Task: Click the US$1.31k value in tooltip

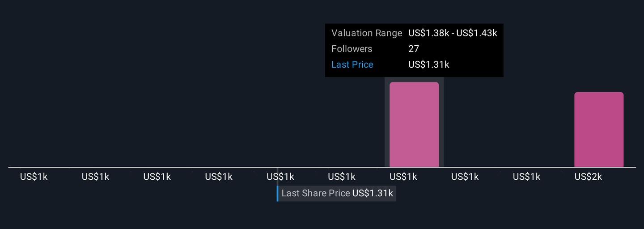Action: click(x=428, y=65)
